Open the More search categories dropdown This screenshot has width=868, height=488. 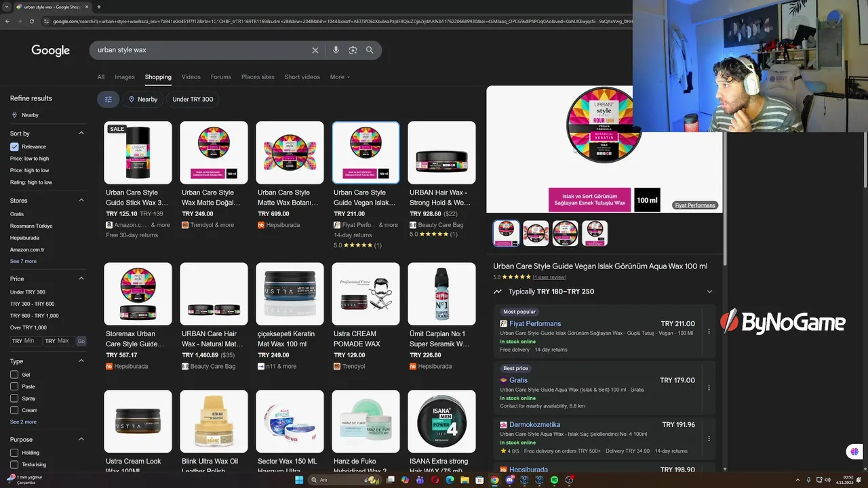[x=340, y=77]
